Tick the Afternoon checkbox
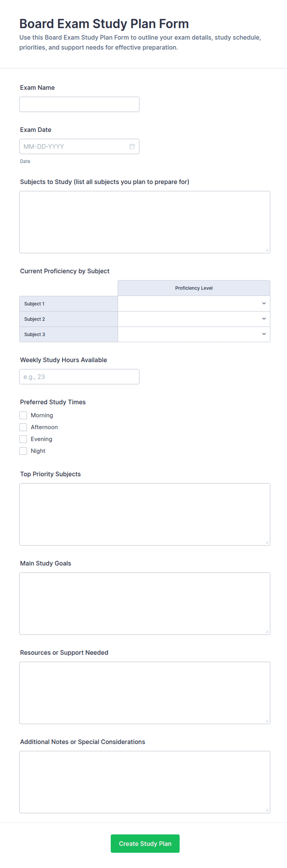The width and height of the screenshot is (287, 868). click(x=23, y=427)
